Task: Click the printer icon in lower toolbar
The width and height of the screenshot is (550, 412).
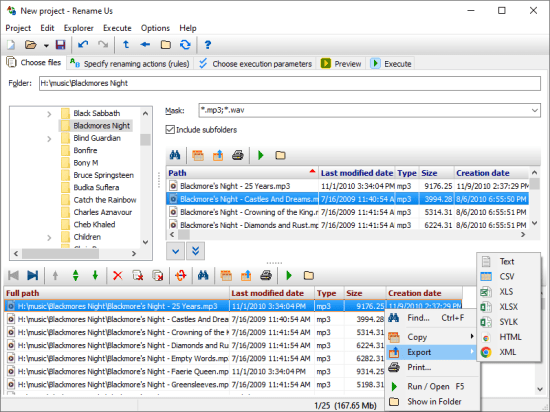Action: tap(266, 276)
